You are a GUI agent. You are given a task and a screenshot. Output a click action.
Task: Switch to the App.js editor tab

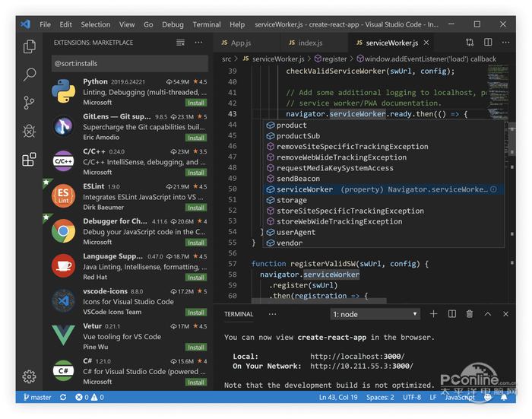[240, 43]
